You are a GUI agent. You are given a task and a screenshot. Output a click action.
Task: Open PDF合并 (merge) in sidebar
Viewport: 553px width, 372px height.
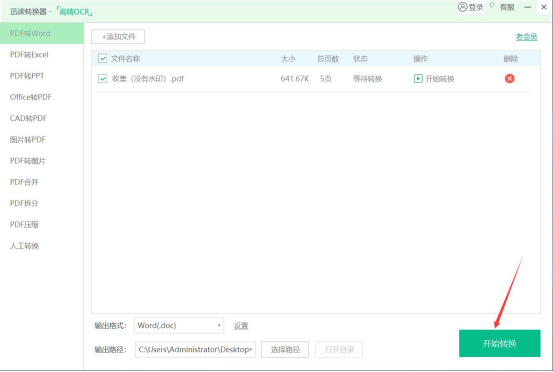(x=42, y=182)
